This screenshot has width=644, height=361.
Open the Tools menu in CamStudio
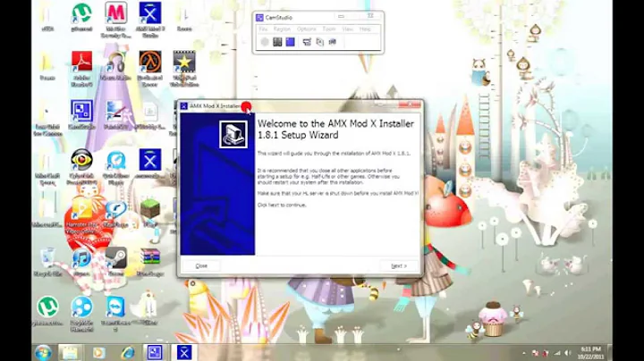[329, 29]
